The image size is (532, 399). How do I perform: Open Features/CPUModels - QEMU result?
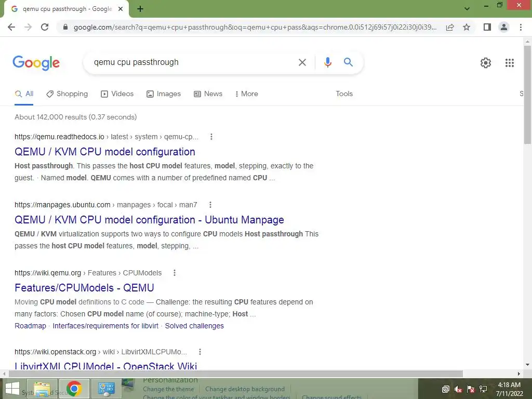point(84,288)
